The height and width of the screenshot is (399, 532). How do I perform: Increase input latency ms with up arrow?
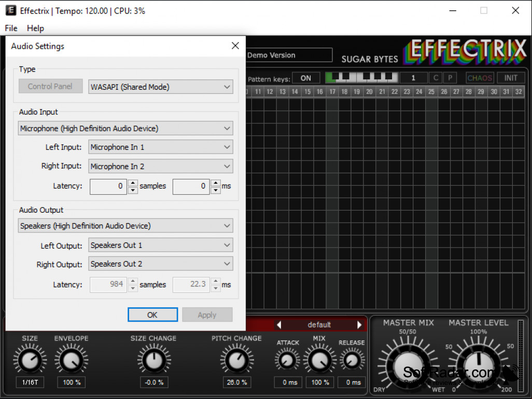pos(216,183)
